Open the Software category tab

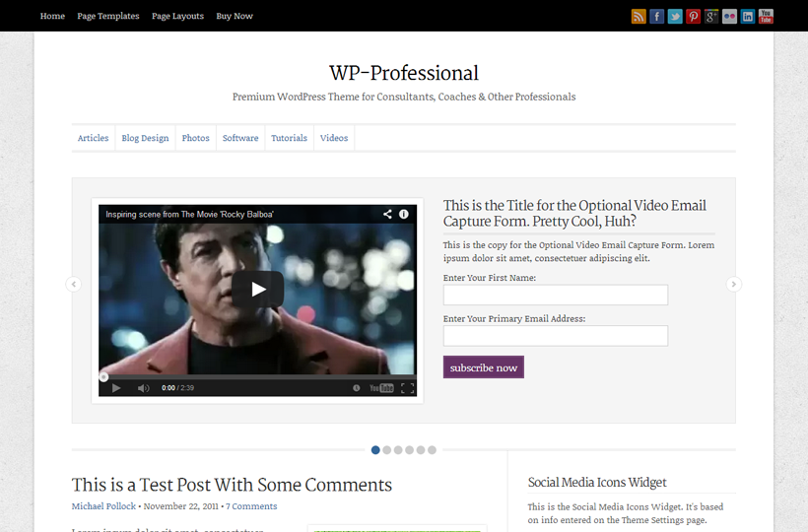click(x=240, y=138)
